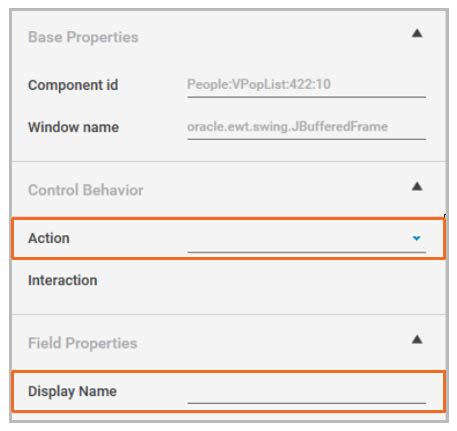Collapse the Control Behavior section triangle
This screenshot has width=457, height=431.
pyautogui.click(x=417, y=186)
